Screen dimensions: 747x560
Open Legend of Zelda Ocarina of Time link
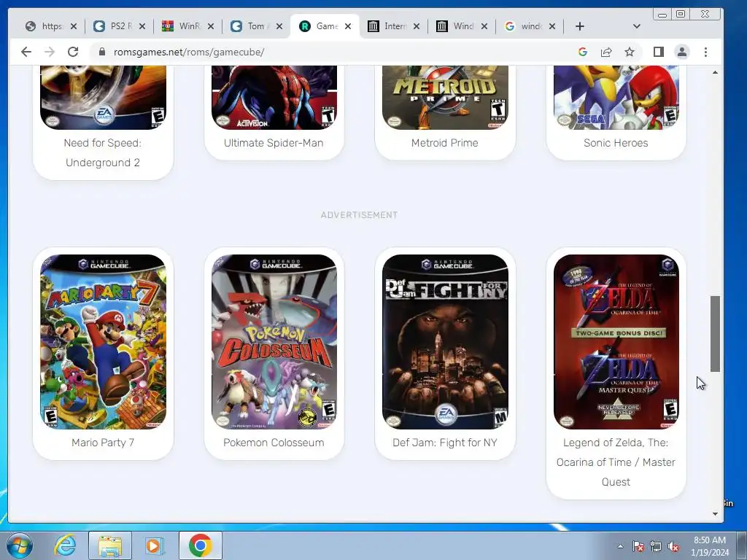point(616,462)
